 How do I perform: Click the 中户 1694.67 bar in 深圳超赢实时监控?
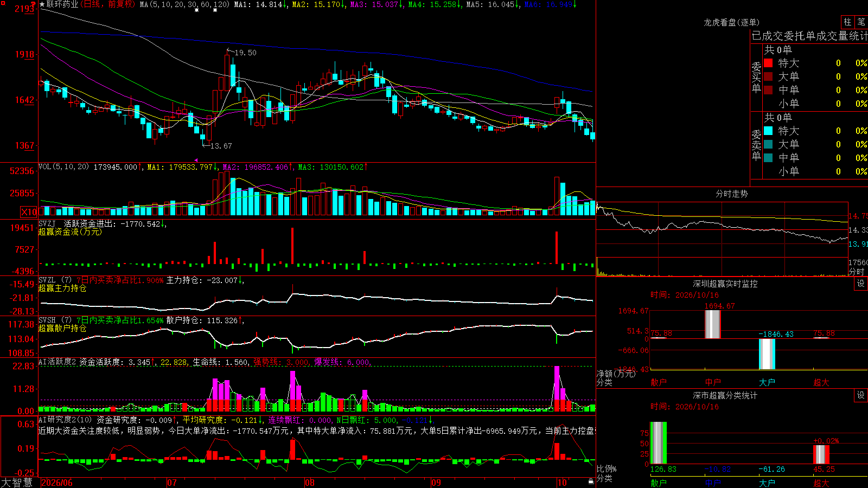pos(713,324)
